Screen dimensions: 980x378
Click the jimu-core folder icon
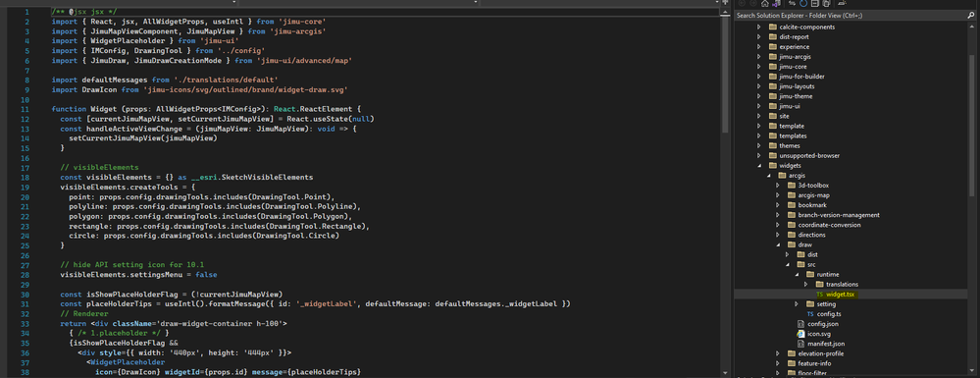(773, 67)
